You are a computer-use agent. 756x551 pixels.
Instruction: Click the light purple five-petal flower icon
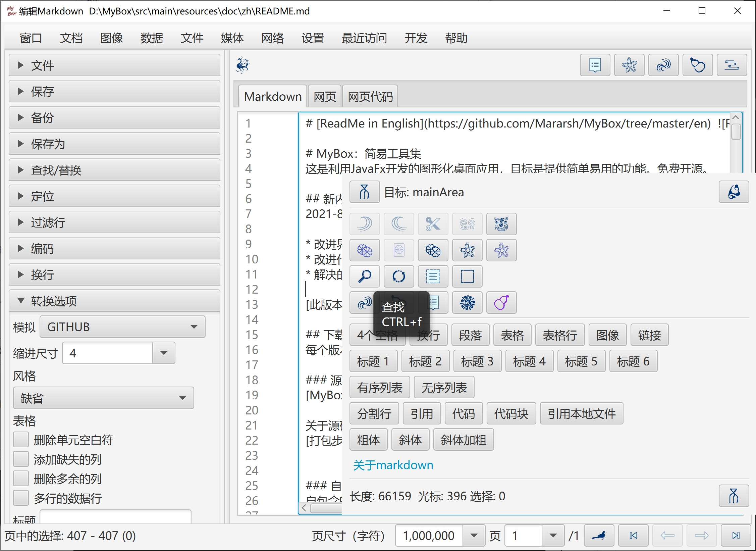click(501, 250)
